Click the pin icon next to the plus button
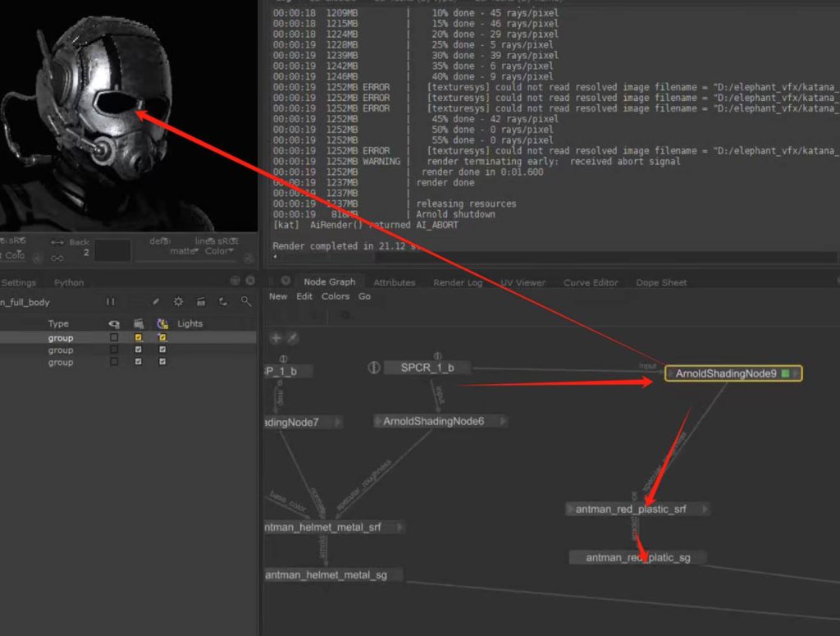840x636 pixels. (292, 338)
